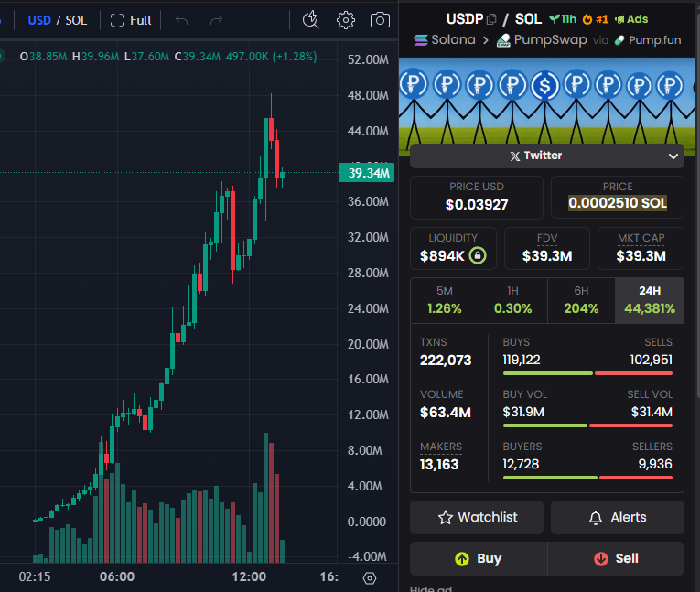Image resolution: width=700 pixels, height=592 pixels.
Task: Click the green Buy button
Action: tap(479, 558)
